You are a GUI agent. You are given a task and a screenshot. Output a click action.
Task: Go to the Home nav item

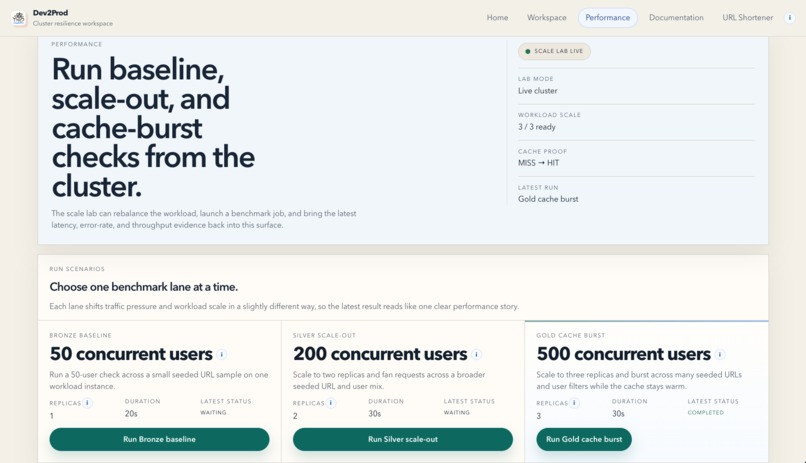(497, 17)
